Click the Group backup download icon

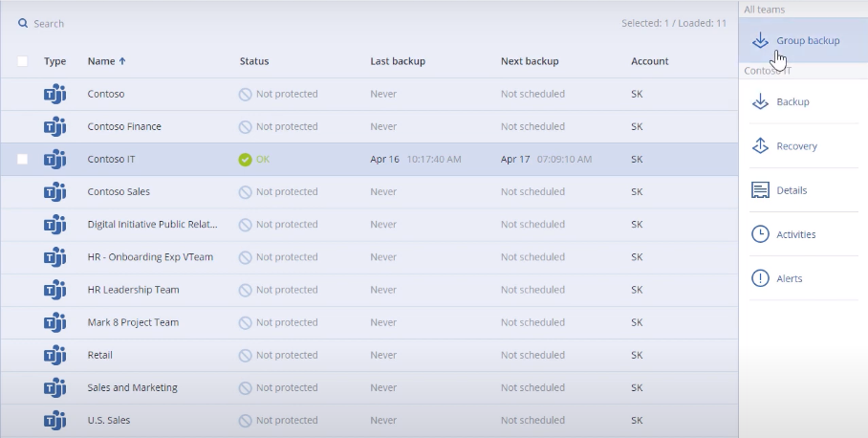point(761,40)
